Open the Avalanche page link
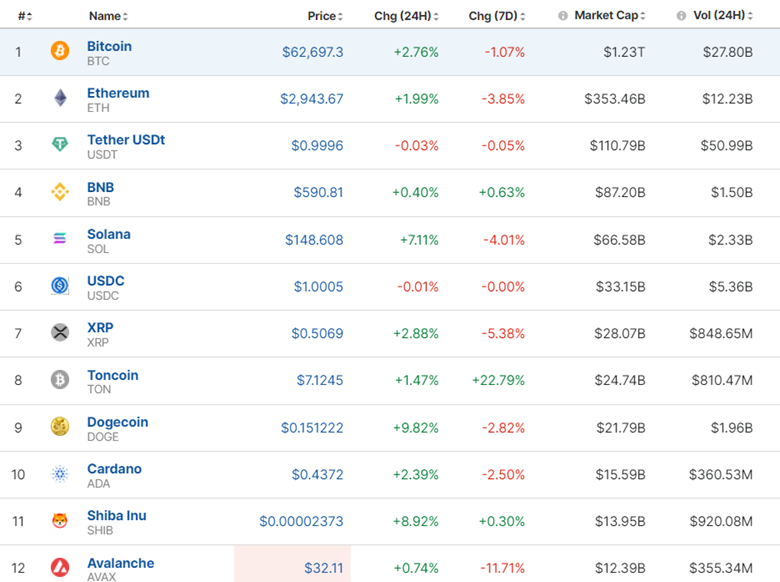The height and width of the screenshot is (582, 780). point(120,563)
